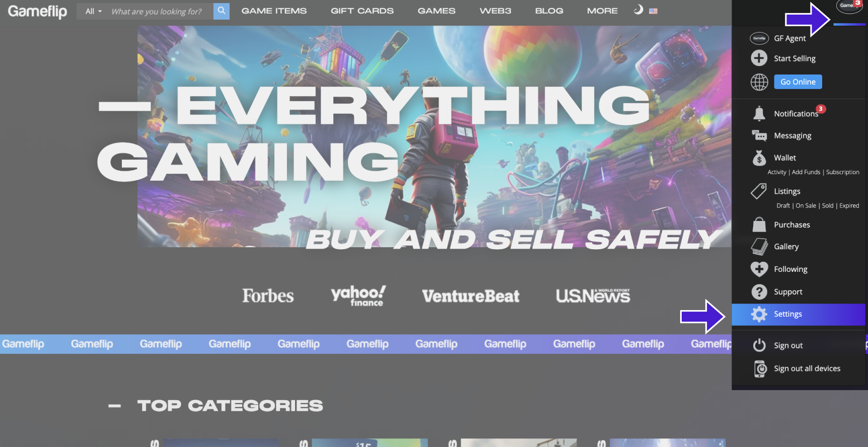Open the Add Funds wallet link
The image size is (868, 447).
(806, 172)
